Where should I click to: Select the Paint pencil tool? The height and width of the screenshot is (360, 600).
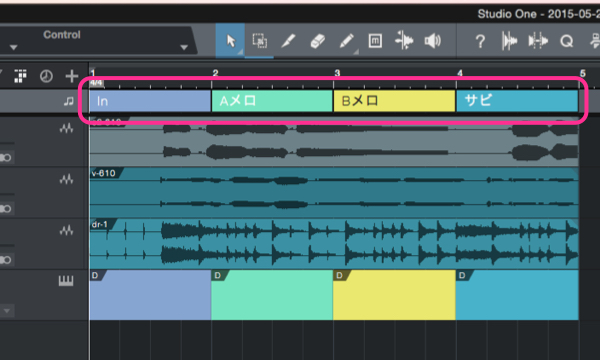click(x=346, y=41)
